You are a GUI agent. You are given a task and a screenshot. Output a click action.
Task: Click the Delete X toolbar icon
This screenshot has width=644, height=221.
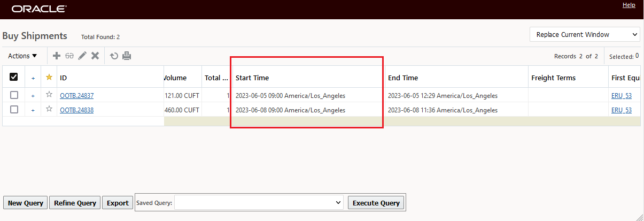coord(95,56)
